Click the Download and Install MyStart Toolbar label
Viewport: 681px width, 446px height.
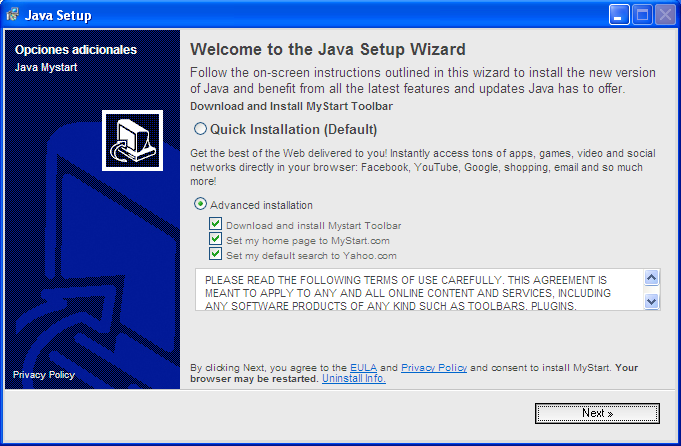click(291, 106)
